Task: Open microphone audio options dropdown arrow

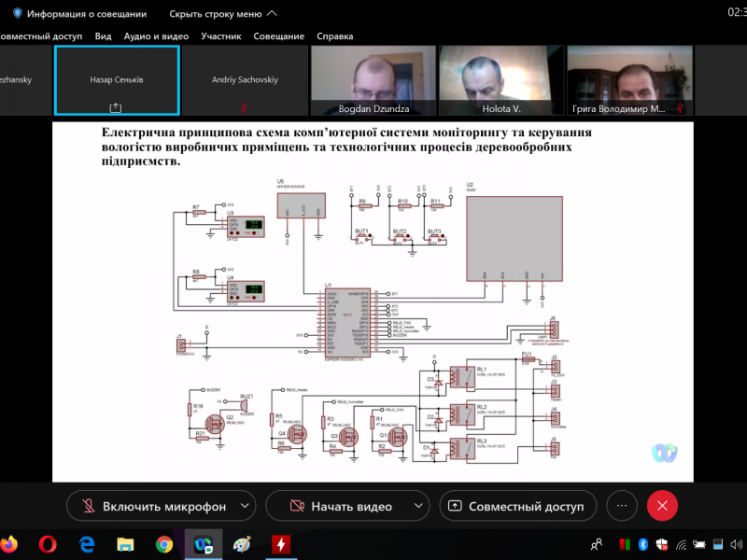Action: 245,506
